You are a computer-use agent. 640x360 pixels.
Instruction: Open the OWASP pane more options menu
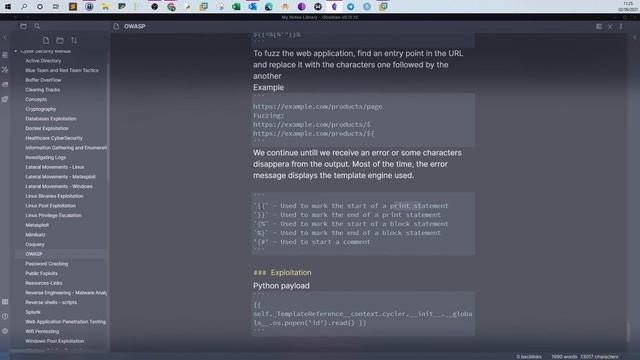[x=621, y=27]
